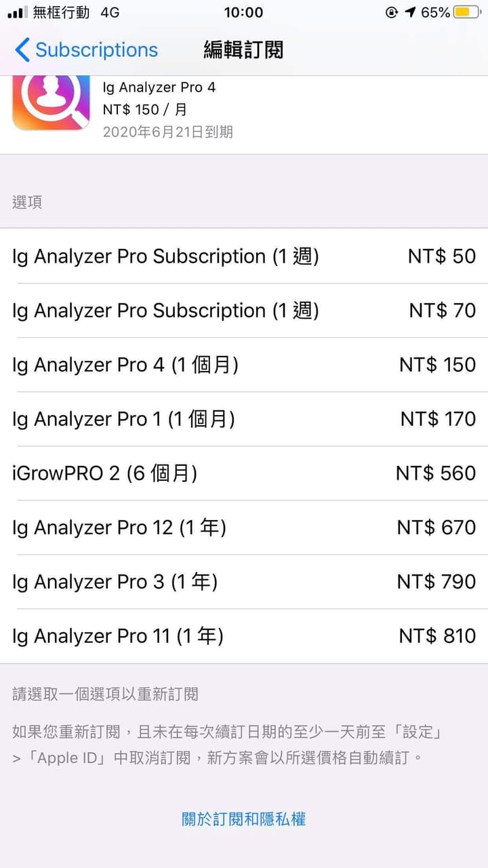Choose Ig Analyzer Pro 3 (1年) plan
488x868 pixels.
(244, 582)
